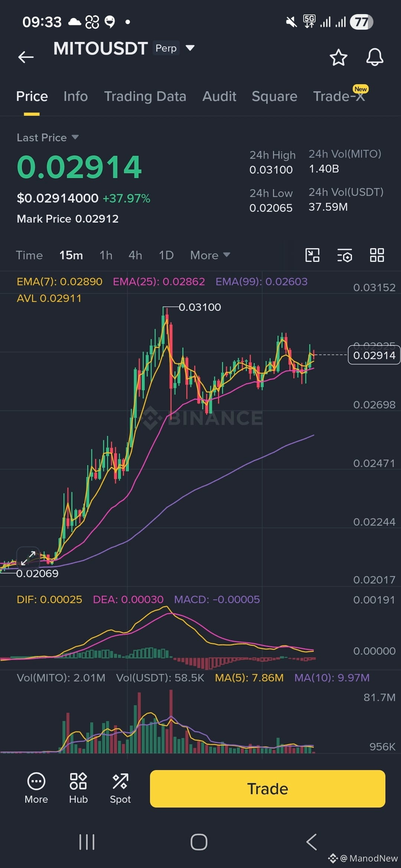Screen dimensions: 401x868
Task: Tap the yellow Trade button
Action: 267,789
